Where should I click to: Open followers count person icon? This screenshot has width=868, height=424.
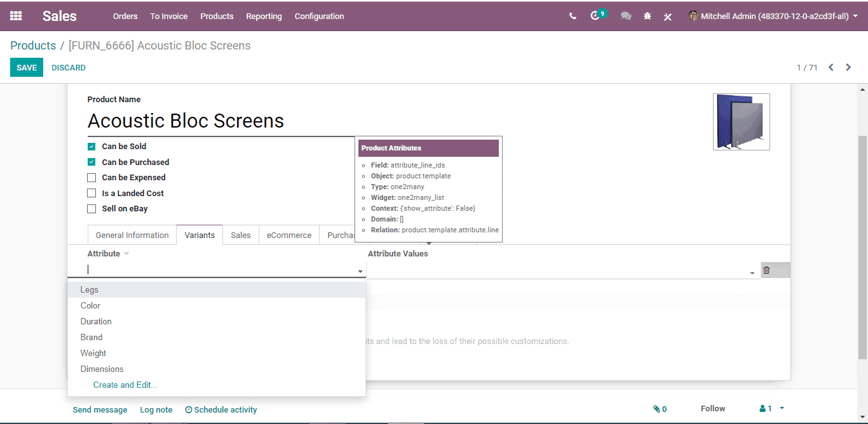tap(766, 409)
